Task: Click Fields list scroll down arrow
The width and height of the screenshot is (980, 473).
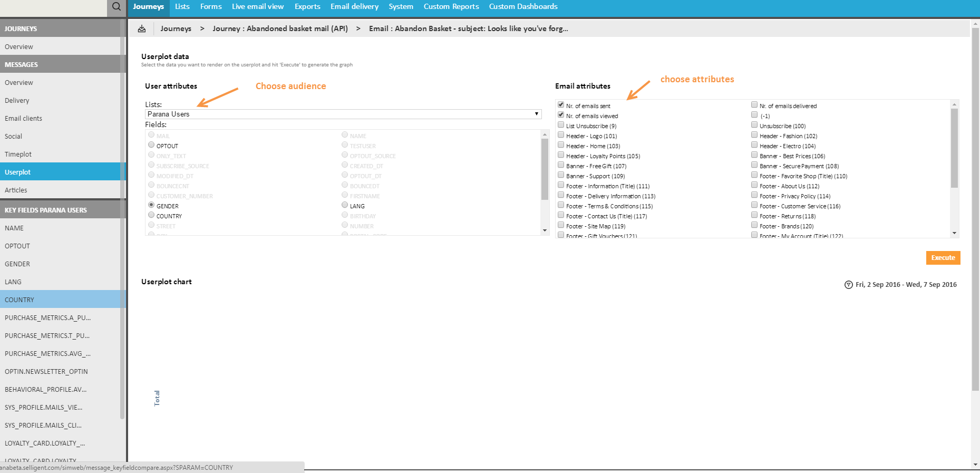Action: pyautogui.click(x=545, y=230)
